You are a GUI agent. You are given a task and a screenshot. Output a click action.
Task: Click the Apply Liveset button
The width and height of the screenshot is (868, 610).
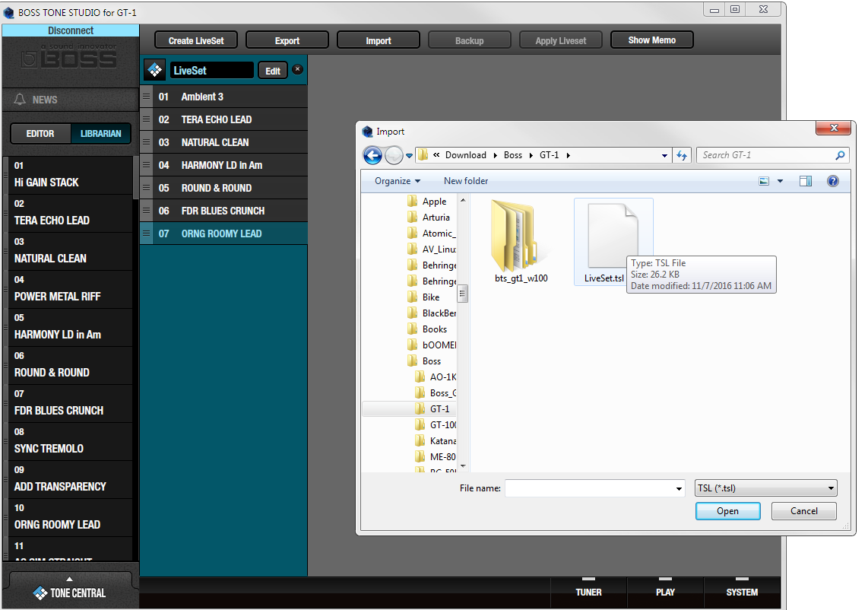click(x=561, y=40)
